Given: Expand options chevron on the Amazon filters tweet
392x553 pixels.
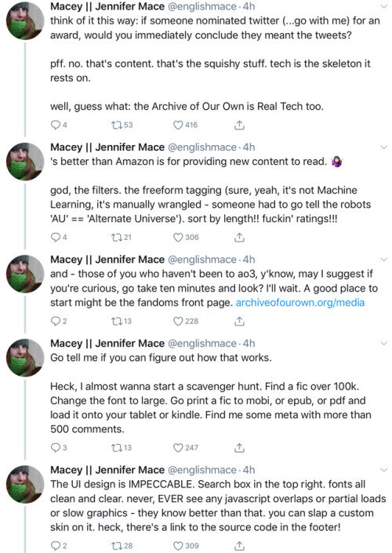Looking at the screenshot, I should click(x=384, y=147).
